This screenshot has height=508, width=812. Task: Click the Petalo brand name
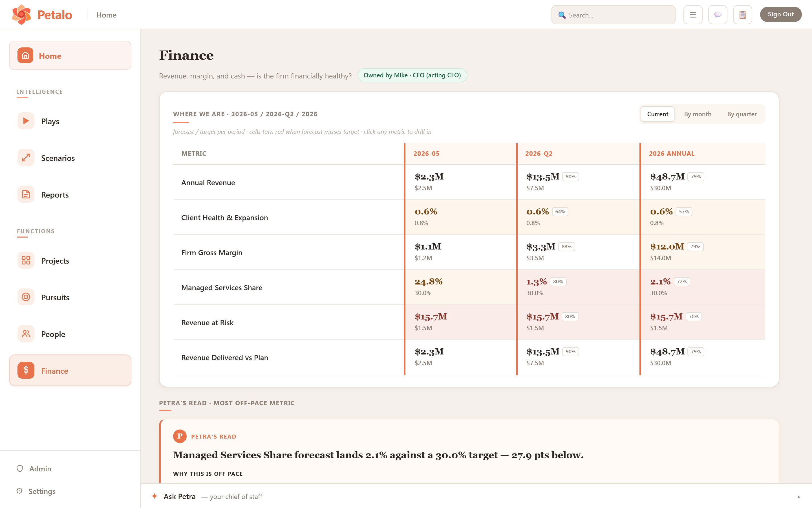click(x=55, y=15)
